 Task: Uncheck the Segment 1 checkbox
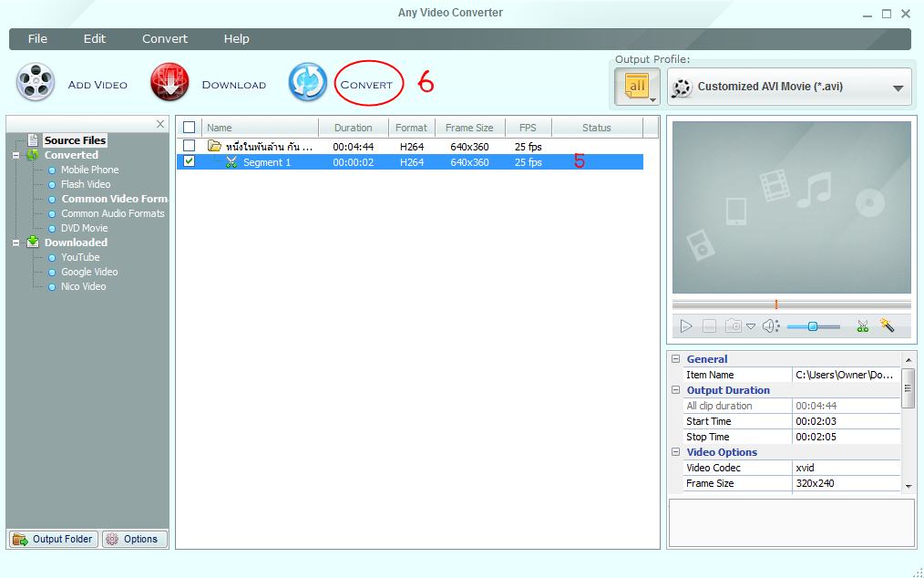pyautogui.click(x=190, y=161)
